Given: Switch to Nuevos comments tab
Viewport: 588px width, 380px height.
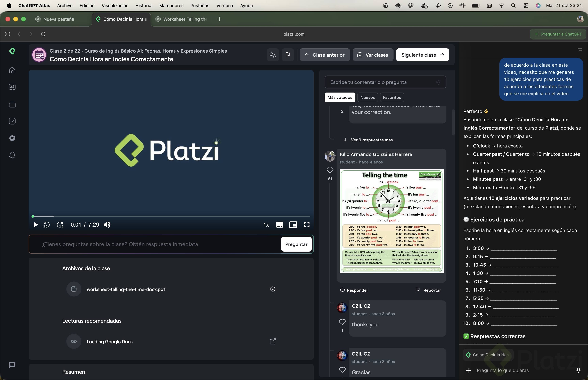Looking at the screenshot, I should click(x=367, y=97).
